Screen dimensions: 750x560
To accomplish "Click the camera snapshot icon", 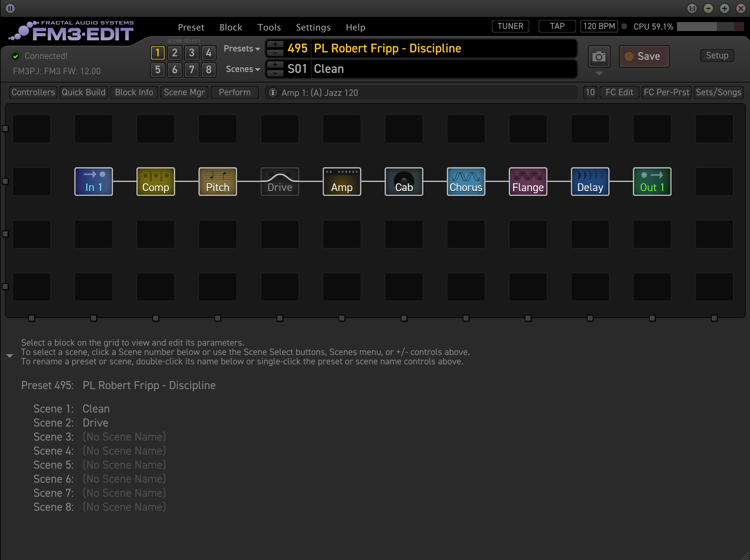I will 598,56.
